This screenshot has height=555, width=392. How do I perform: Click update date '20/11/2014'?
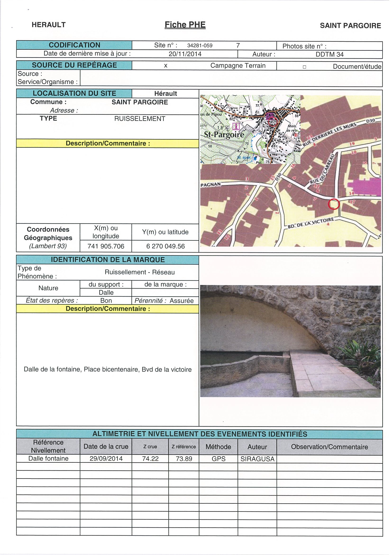coord(185,54)
